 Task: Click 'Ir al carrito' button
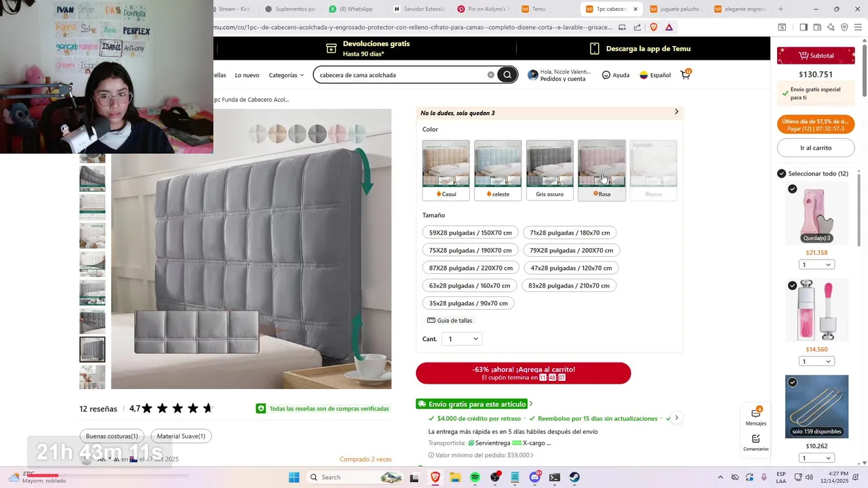click(816, 148)
